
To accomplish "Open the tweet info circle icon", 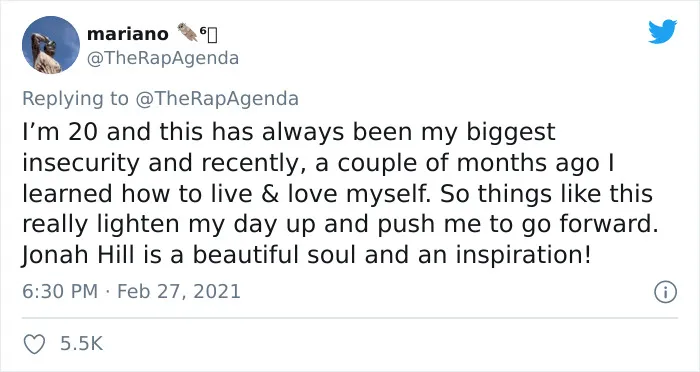I will (x=666, y=293).
